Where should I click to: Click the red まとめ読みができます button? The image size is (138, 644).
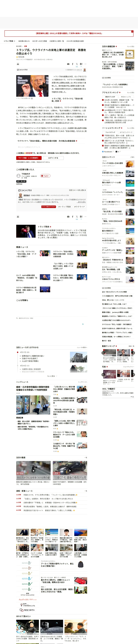pyautogui.click(x=49, y=207)
